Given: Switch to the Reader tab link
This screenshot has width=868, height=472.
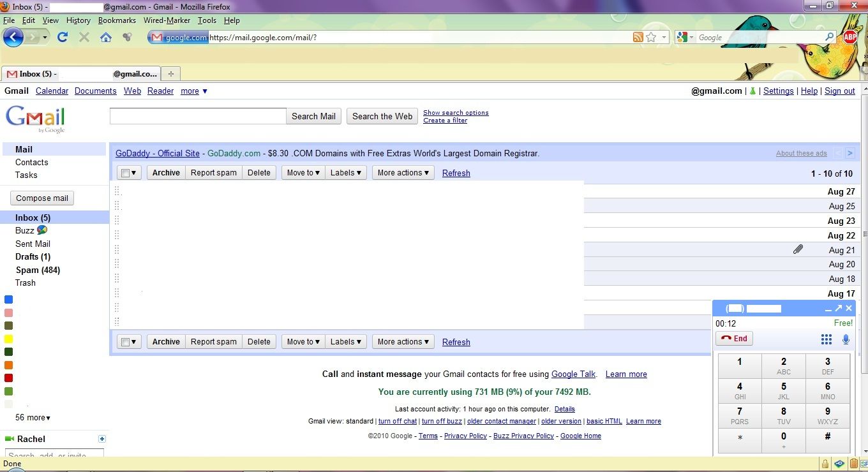Looking at the screenshot, I should (x=160, y=91).
